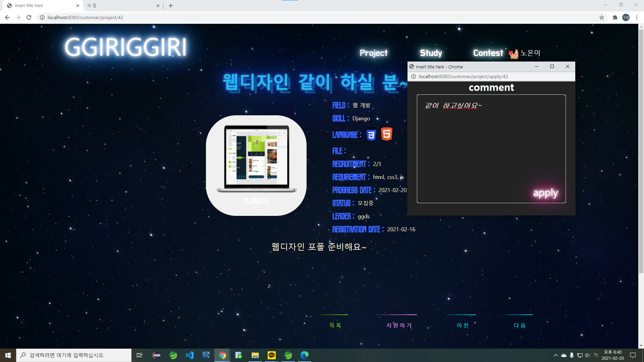Open Chrome's three-dot customize menu
Image resolution: width=644 pixels, height=362 pixels.
(x=637, y=17)
